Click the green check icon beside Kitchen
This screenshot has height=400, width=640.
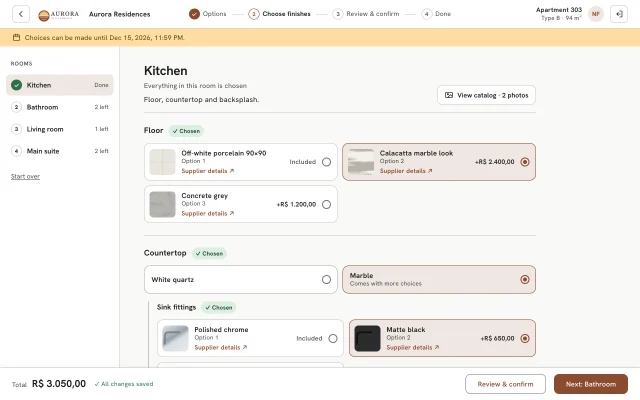[x=16, y=85]
